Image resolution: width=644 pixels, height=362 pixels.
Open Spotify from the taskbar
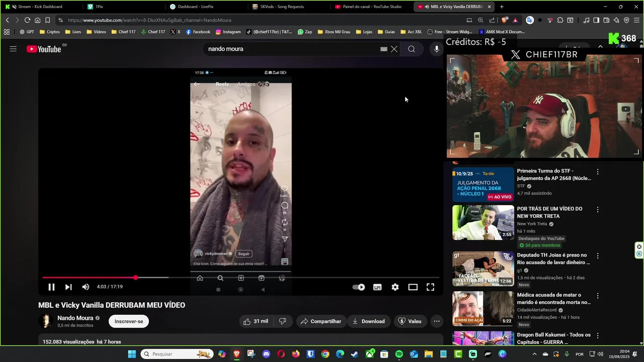[399, 354]
